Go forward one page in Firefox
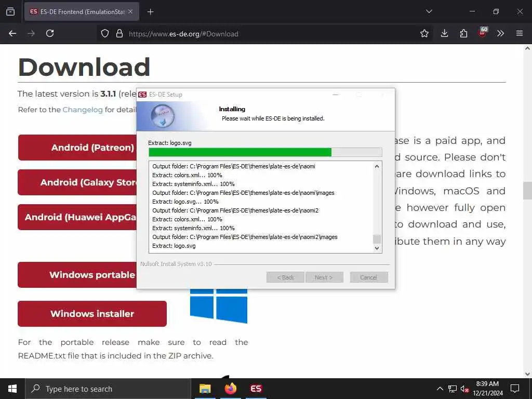This screenshot has width=532, height=399. [31, 33]
